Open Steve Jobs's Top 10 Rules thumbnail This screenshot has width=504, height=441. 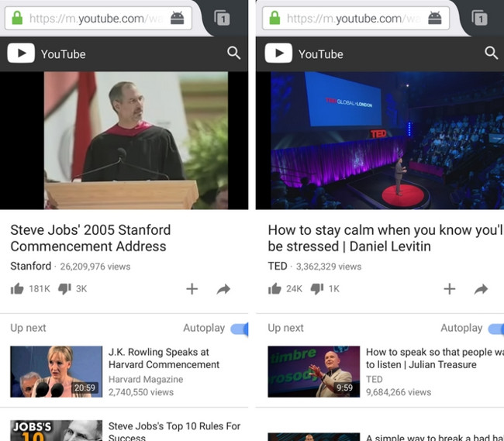click(57, 430)
